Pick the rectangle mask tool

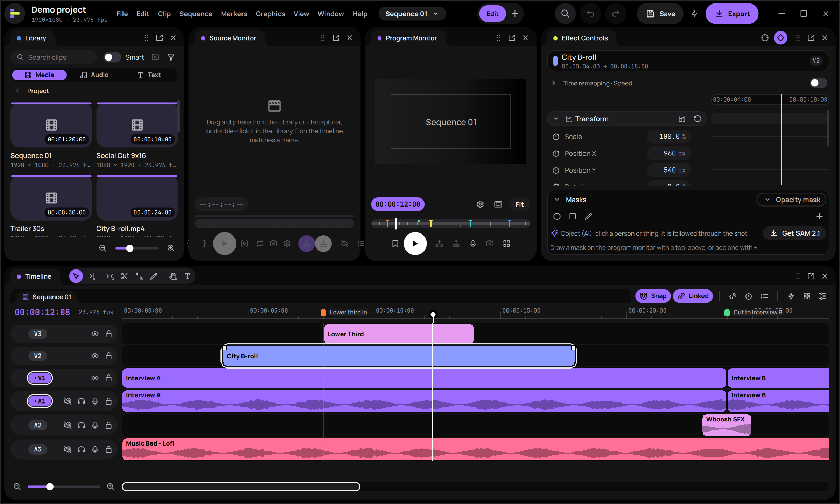coord(573,216)
